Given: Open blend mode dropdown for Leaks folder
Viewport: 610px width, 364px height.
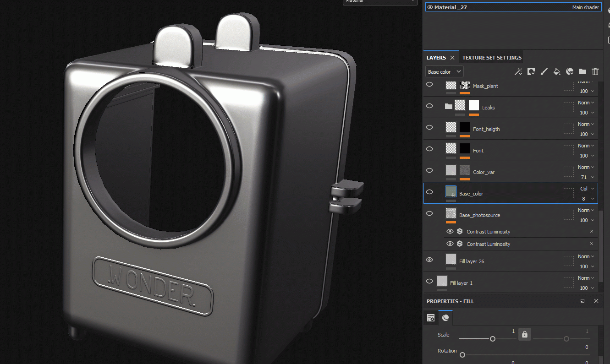Looking at the screenshot, I should pyautogui.click(x=586, y=103).
